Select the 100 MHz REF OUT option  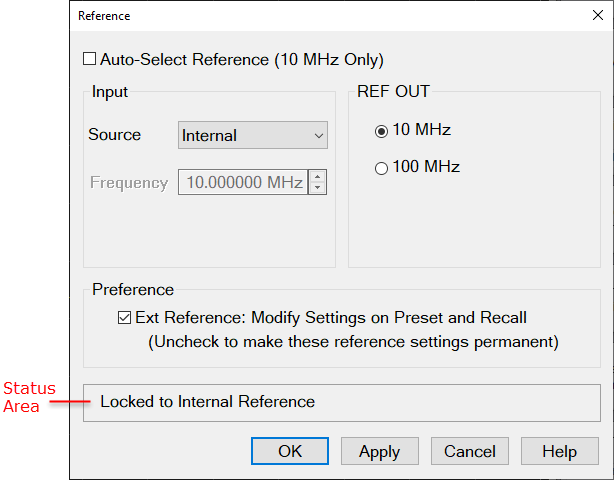[381, 168]
